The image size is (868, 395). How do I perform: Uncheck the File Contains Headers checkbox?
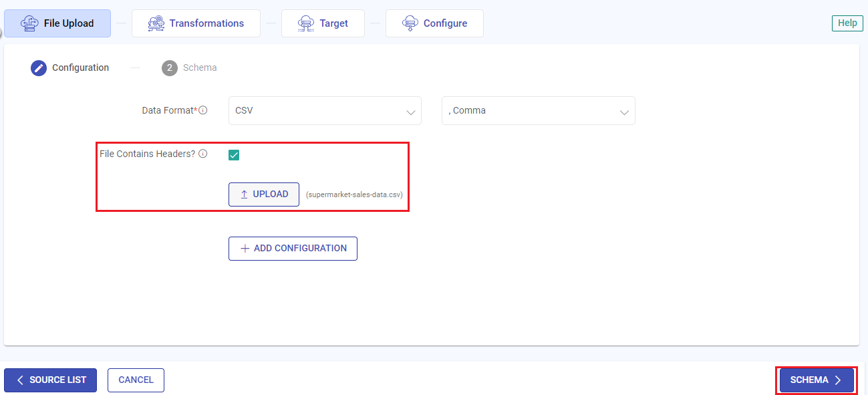(x=234, y=154)
